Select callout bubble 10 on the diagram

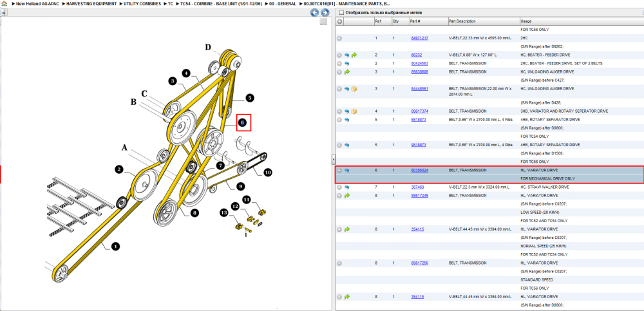(267, 173)
